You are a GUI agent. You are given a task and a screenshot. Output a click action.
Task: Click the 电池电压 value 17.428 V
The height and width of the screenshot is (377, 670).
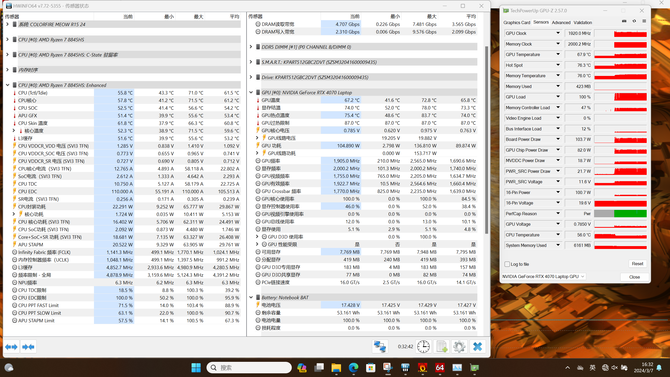350,305
